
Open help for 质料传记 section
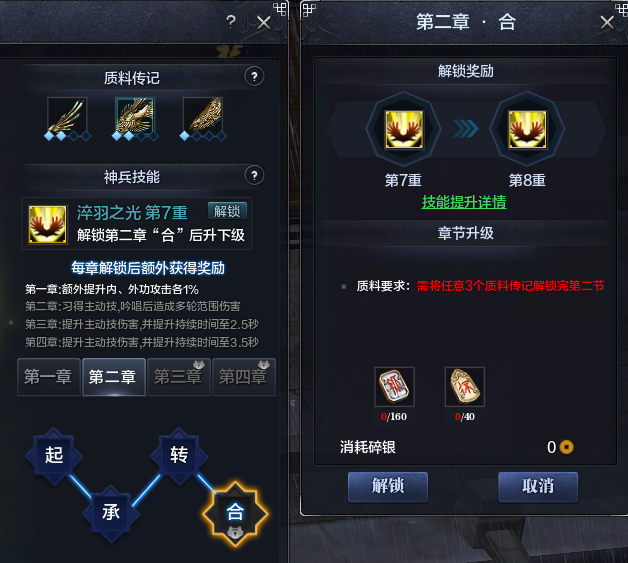[254, 76]
